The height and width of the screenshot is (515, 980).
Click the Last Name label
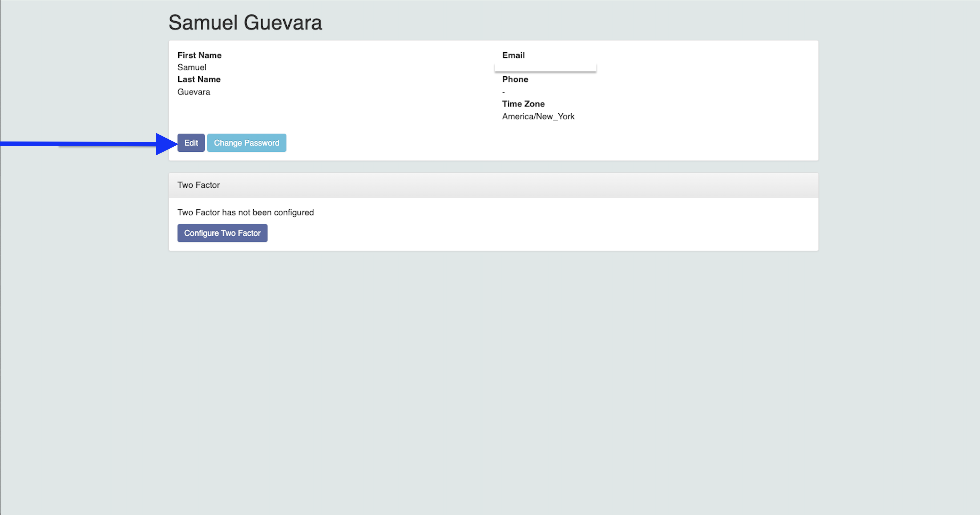coord(199,79)
